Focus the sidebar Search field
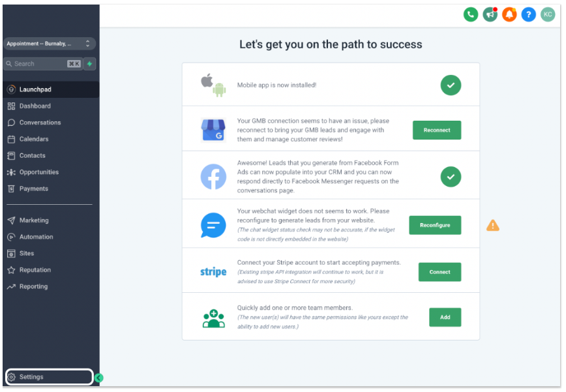This screenshot has width=566, height=392. point(43,64)
